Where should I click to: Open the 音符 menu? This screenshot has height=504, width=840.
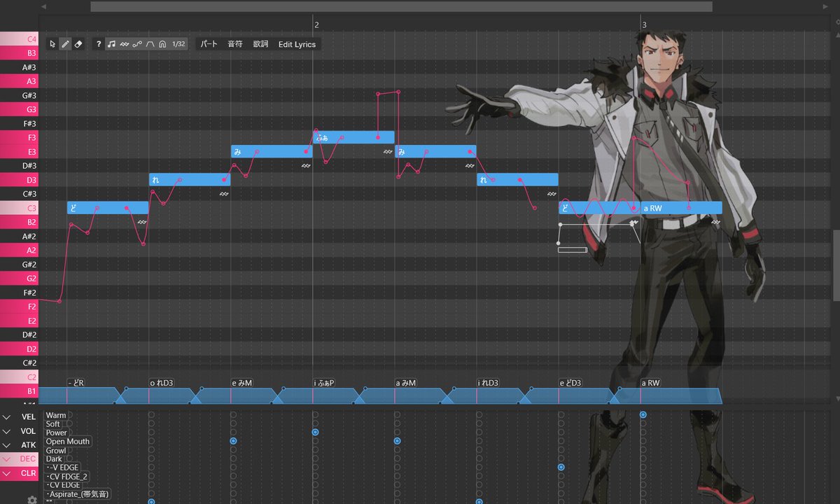pos(235,44)
